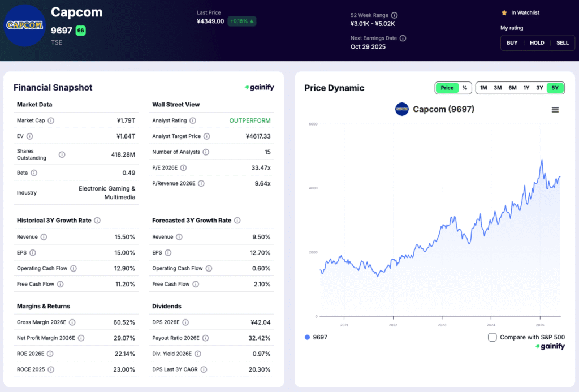Select the 5Y time range
The image size is (579, 392).
coord(555,88)
